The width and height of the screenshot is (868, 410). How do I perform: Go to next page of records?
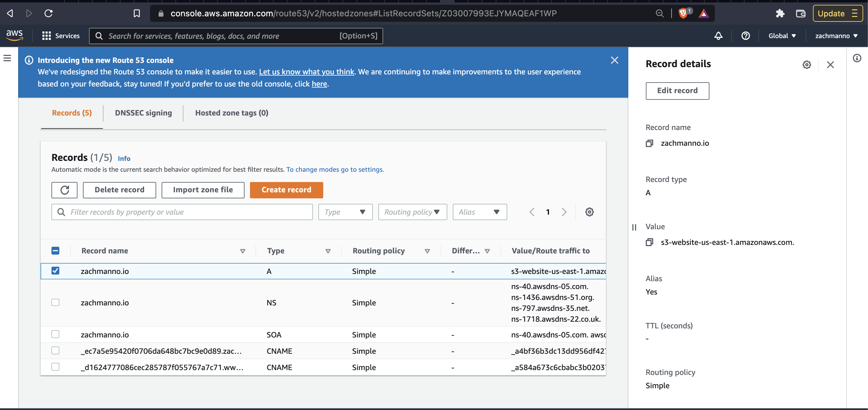[564, 212]
